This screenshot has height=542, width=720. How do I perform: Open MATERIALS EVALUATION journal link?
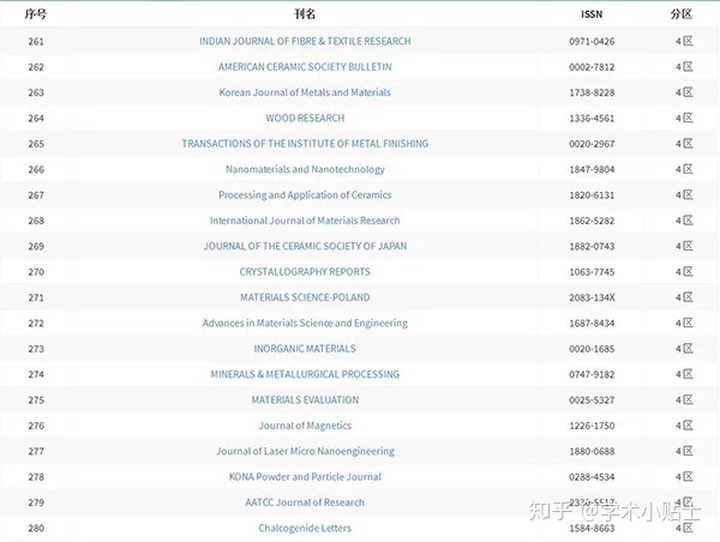click(305, 400)
